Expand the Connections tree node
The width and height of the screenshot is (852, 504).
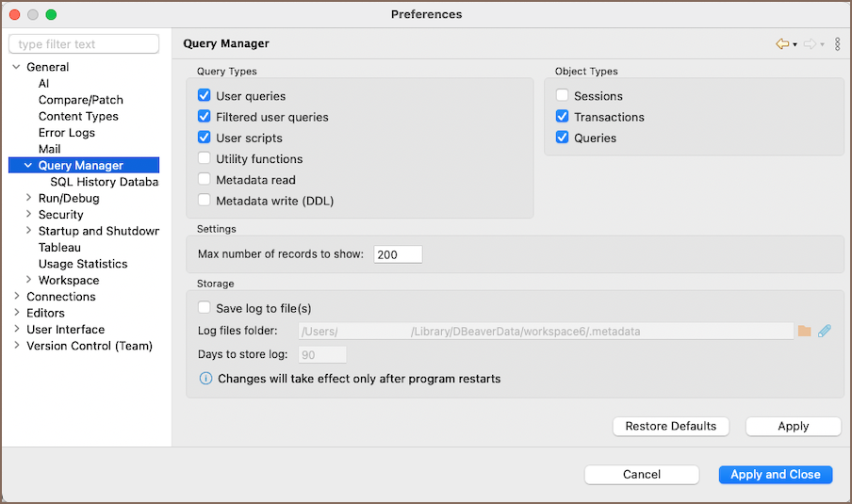(x=17, y=297)
